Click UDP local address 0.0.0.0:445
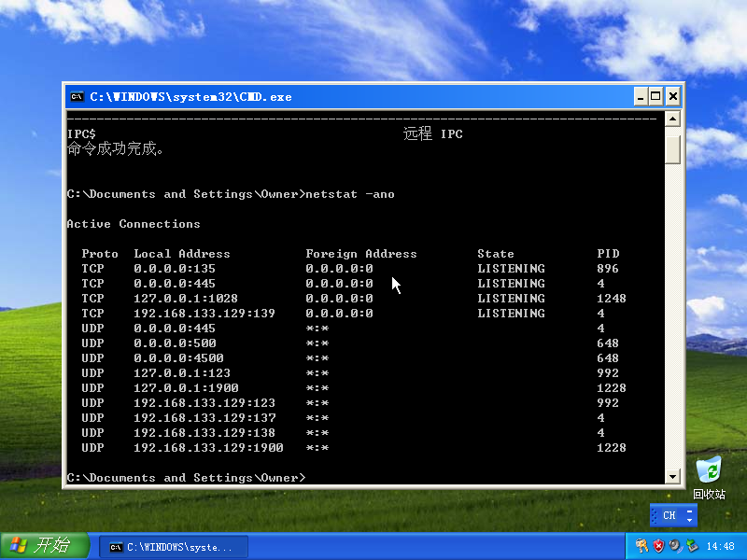The height and width of the screenshot is (560, 747). pyautogui.click(x=175, y=329)
